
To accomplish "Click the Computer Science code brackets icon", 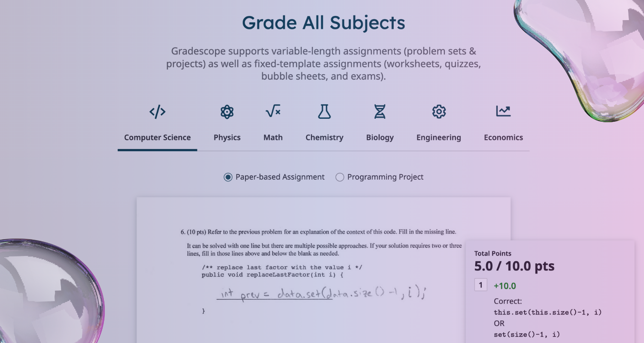I will pyautogui.click(x=158, y=112).
